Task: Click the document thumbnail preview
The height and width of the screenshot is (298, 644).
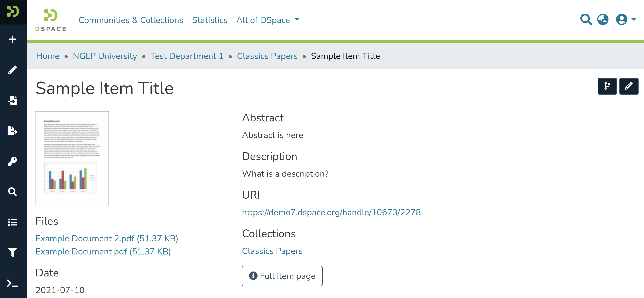Action: (72, 159)
